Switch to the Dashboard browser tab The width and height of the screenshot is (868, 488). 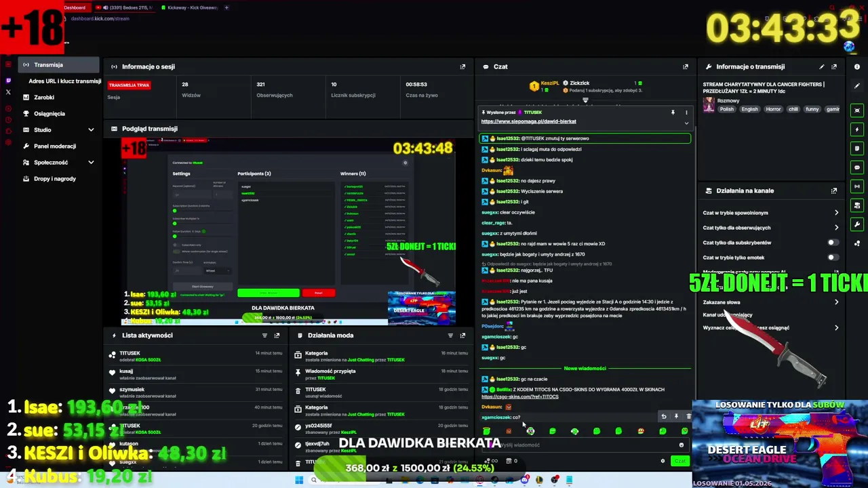[75, 7]
